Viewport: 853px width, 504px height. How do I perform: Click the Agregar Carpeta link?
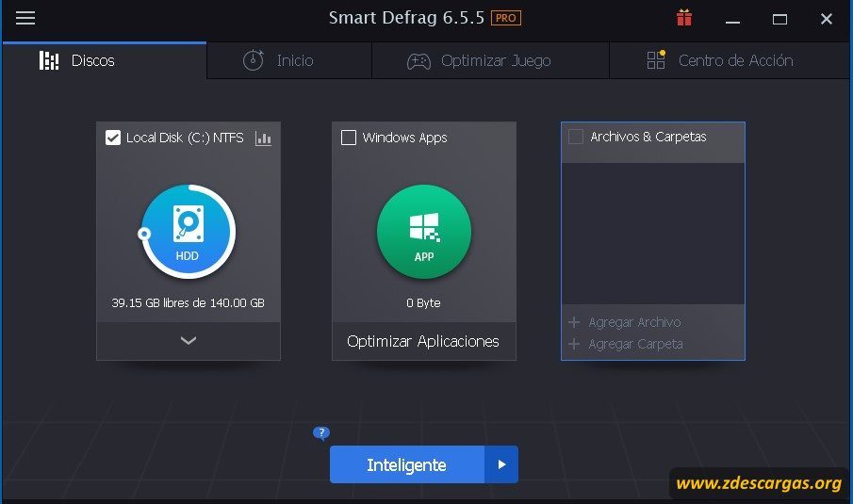[x=635, y=344]
